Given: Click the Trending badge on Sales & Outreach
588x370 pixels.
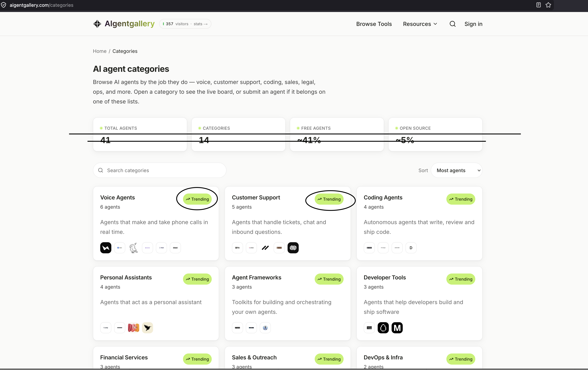Looking at the screenshot, I should tap(329, 359).
